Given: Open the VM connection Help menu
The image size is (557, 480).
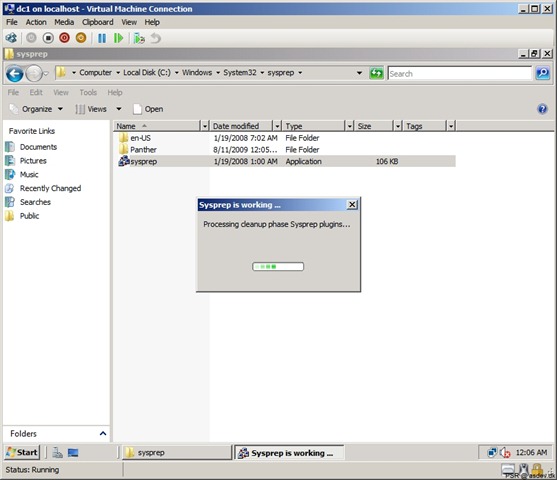Looking at the screenshot, I should pos(152,22).
